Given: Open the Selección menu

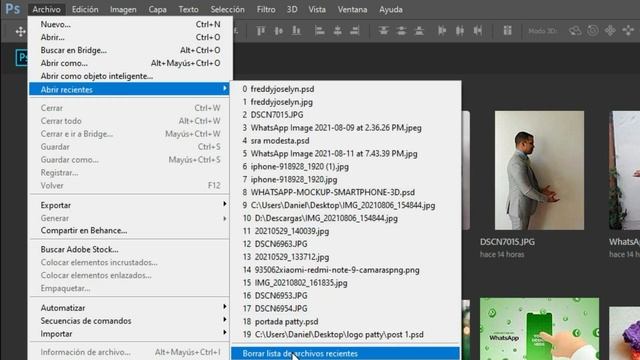Looking at the screenshot, I should (227, 9).
